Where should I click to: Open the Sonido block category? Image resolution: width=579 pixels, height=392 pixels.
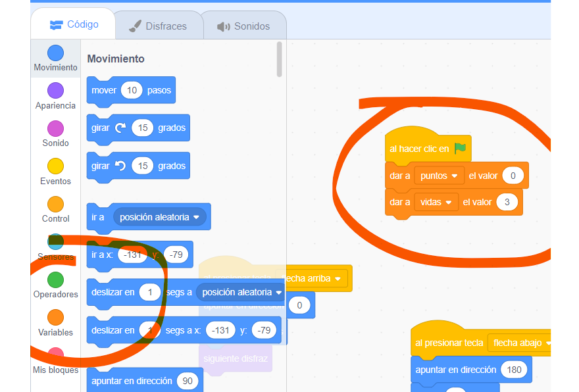click(x=55, y=134)
